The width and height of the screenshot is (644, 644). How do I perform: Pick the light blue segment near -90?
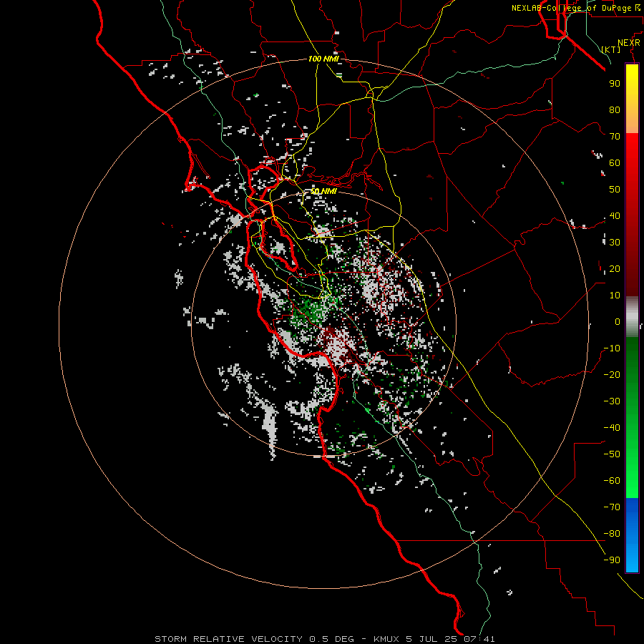click(x=632, y=559)
